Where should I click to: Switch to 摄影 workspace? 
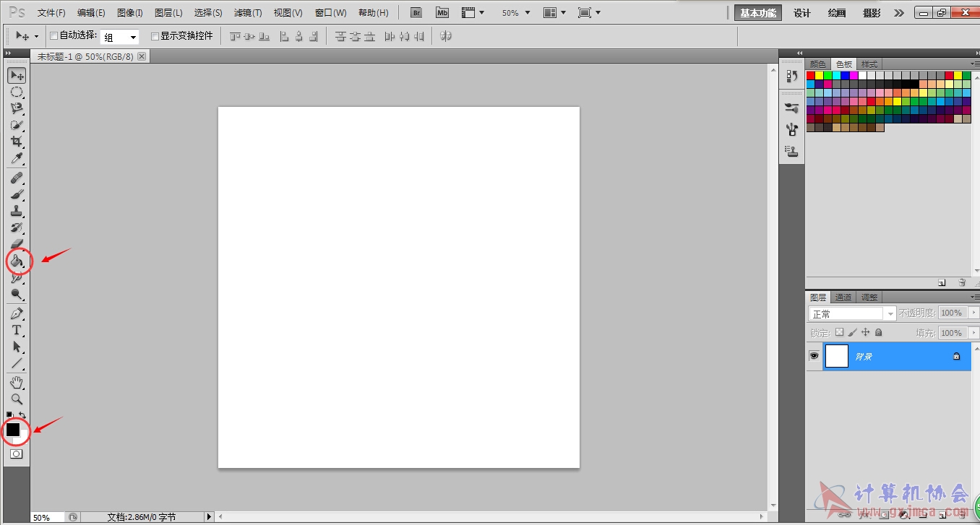tap(872, 12)
